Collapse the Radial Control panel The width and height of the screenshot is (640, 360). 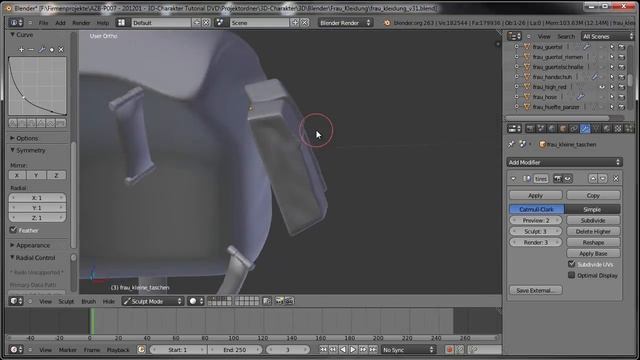[x=13, y=258]
